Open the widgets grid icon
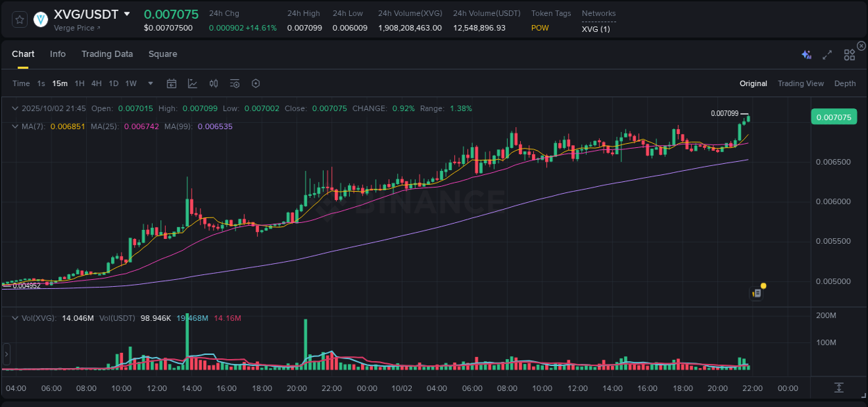868x407 pixels. click(x=849, y=53)
